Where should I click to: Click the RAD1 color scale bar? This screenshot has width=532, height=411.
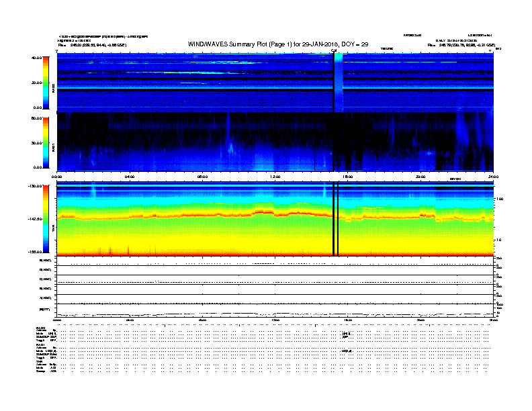click(46, 143)
